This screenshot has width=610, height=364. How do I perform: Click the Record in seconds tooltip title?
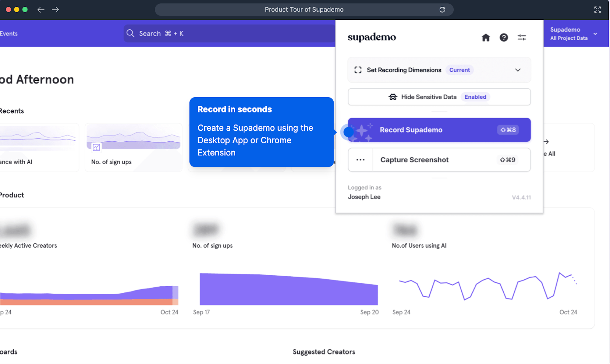pyautogui.click(x=234, y=109)
